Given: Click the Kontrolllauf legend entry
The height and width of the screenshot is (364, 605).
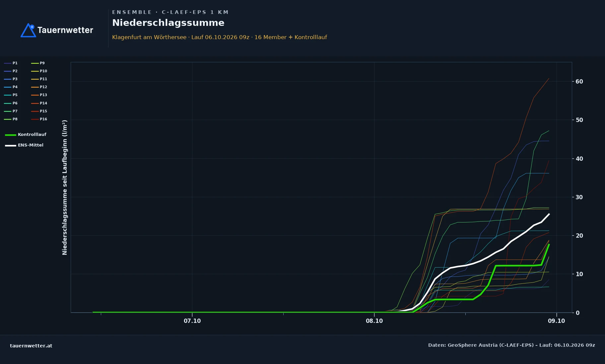Looking at the screenshot, I should pos(26,135).
